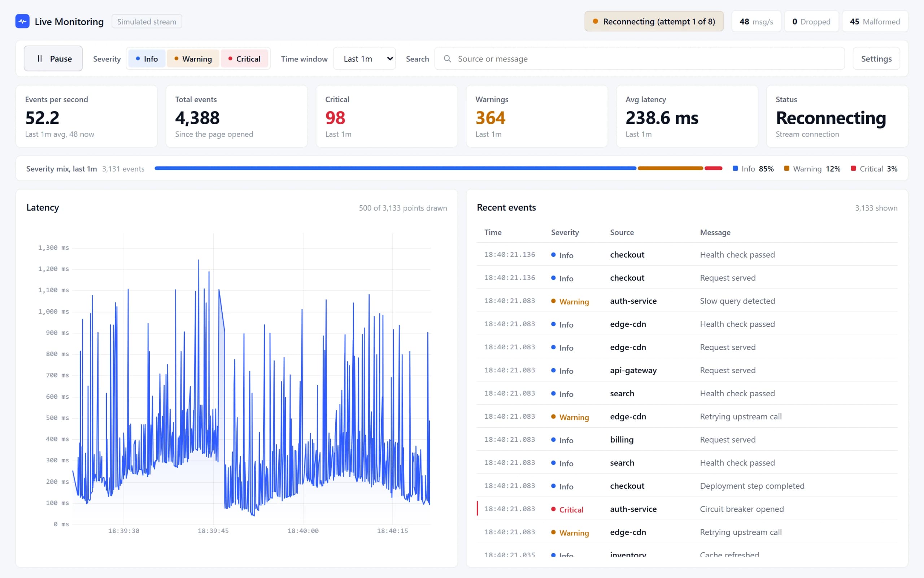Toggle the Warning severity filter
Viewport: 924px width, 578px height.
point(193,59)
